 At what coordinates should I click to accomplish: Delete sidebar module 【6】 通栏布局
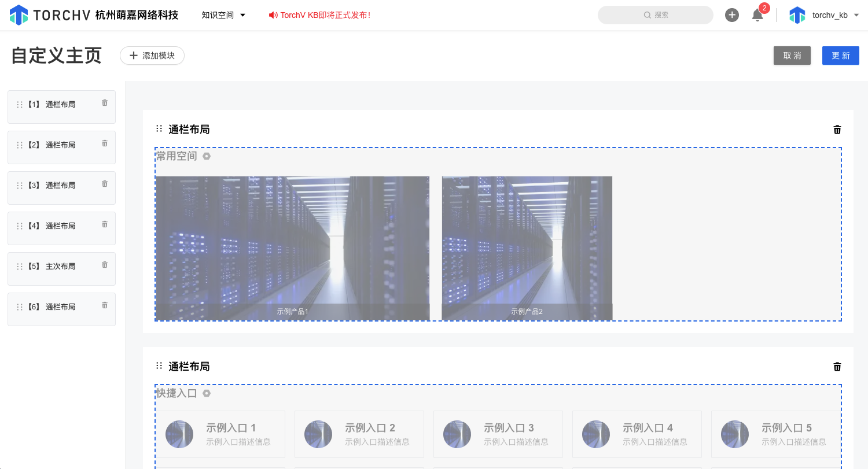click(x=105, y=305)
